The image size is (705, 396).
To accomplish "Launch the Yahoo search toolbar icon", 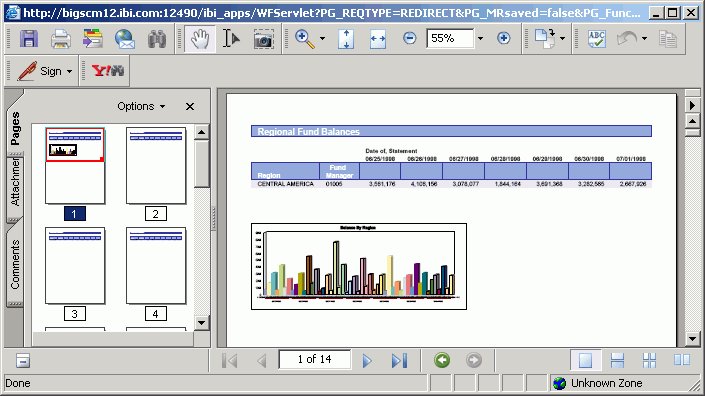I will (108, 71).
